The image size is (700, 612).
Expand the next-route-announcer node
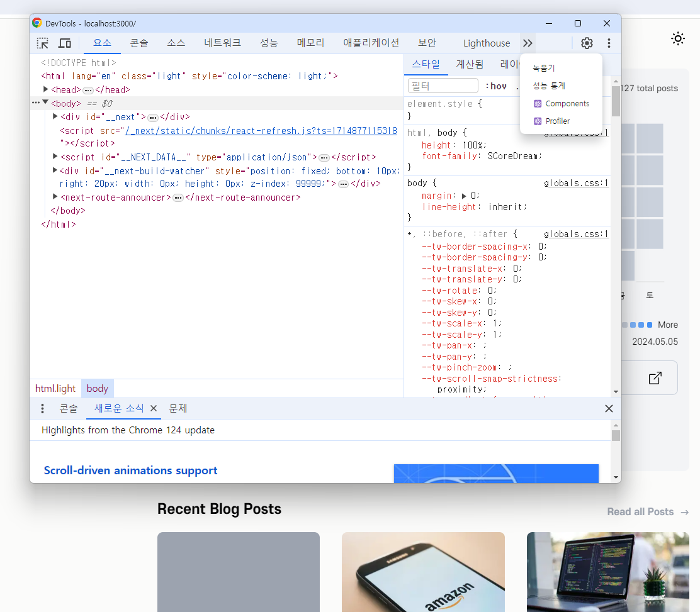(55, 197)
